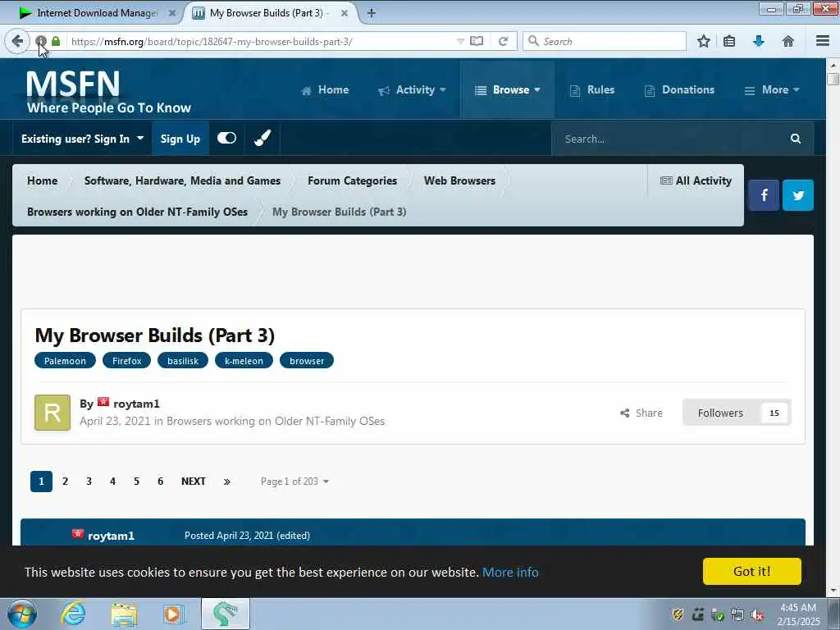Toggle reader view icon in address bar
The image size is (840, 630).
pos(477,41)
